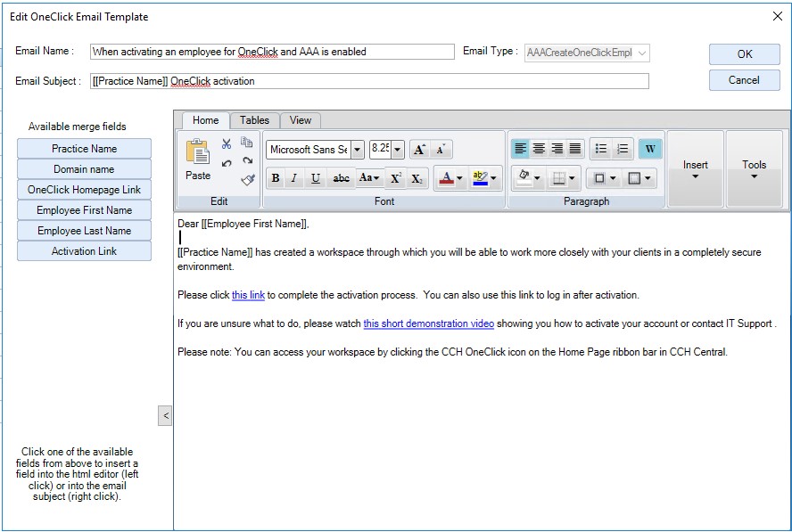Open the font name dropdown
The height and width of the screenshot is (532, 792).
point(358,150)
